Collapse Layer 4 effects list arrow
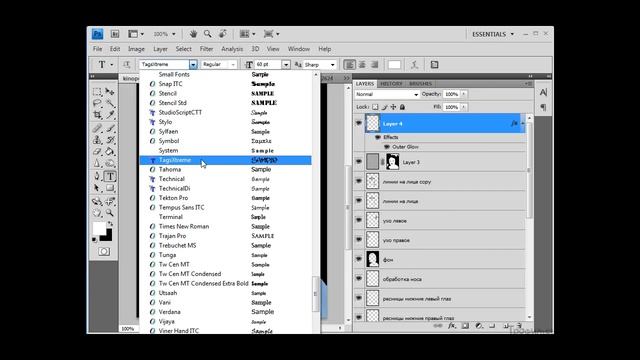This screenshot has height=360, width=640. tap(523, 123)
